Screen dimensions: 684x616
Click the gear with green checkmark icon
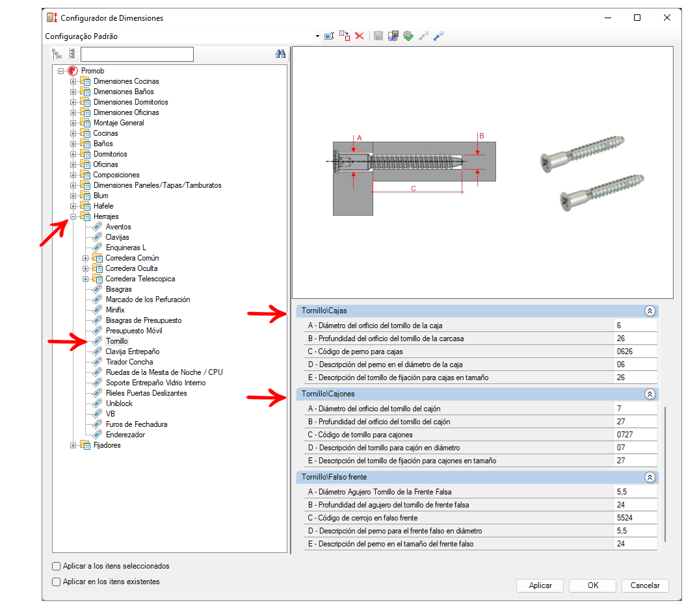(x=408, y=36)
